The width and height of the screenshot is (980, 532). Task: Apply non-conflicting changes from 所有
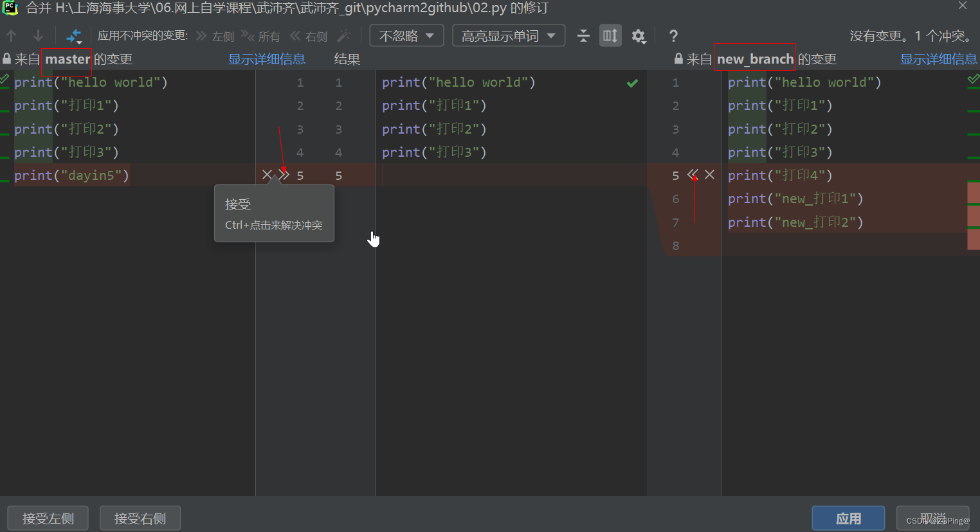point(260,36)
